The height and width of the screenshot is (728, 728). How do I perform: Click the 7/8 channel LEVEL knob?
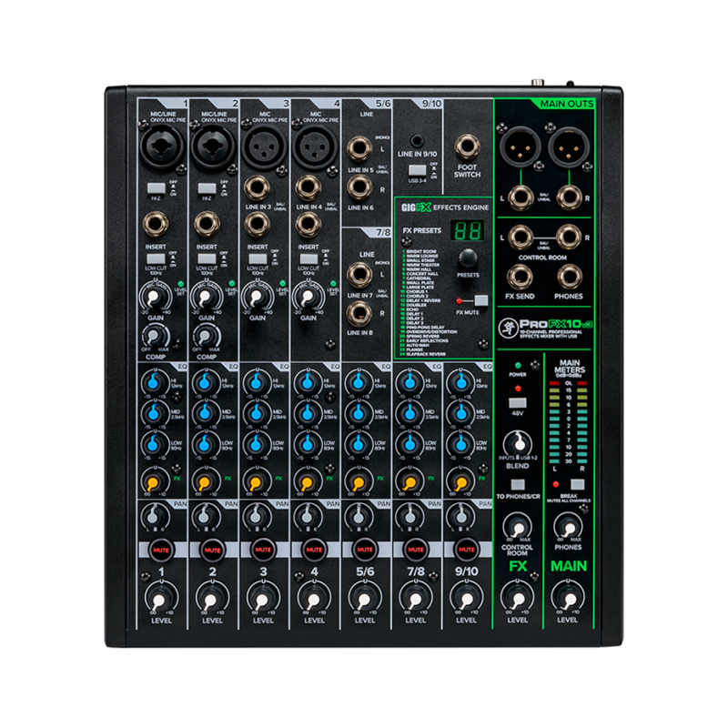pos(416,598)
